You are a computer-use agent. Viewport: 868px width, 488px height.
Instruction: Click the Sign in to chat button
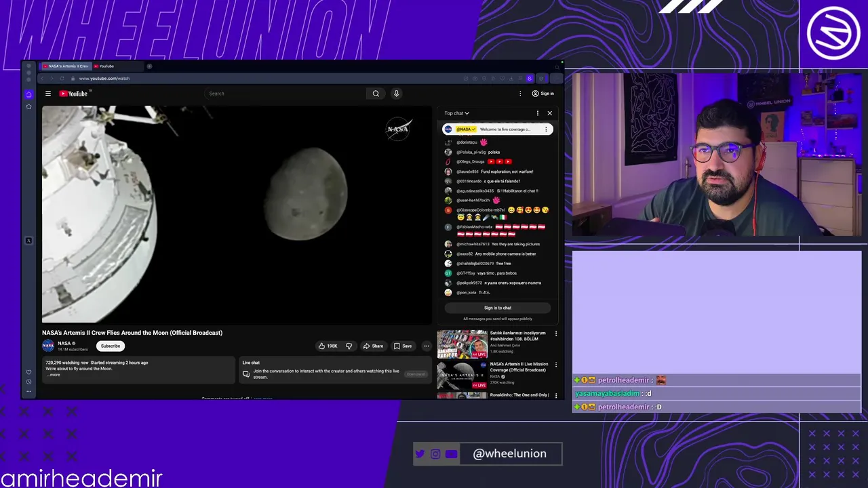(498, 308)
